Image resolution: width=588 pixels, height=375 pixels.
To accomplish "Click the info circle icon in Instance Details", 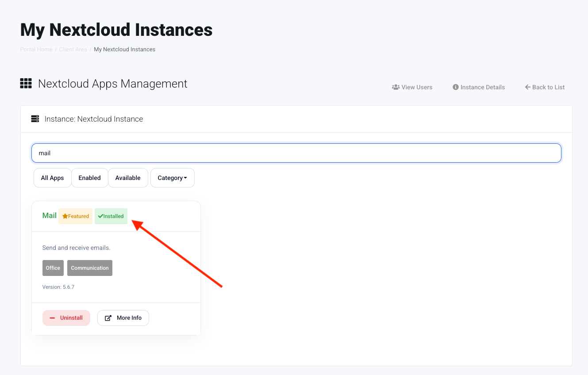I will coord(456,87).
